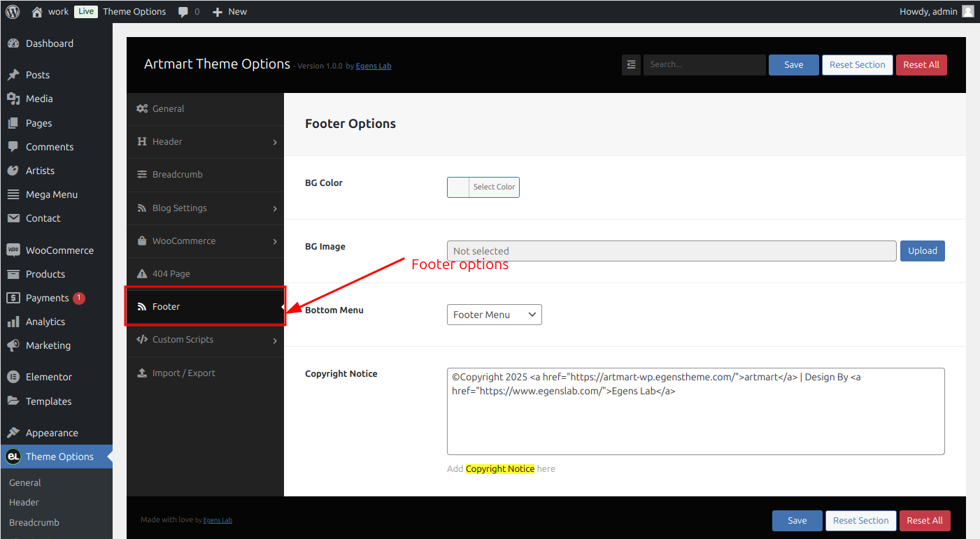Click the Appearance paintbrush icon

click(13, 433)
